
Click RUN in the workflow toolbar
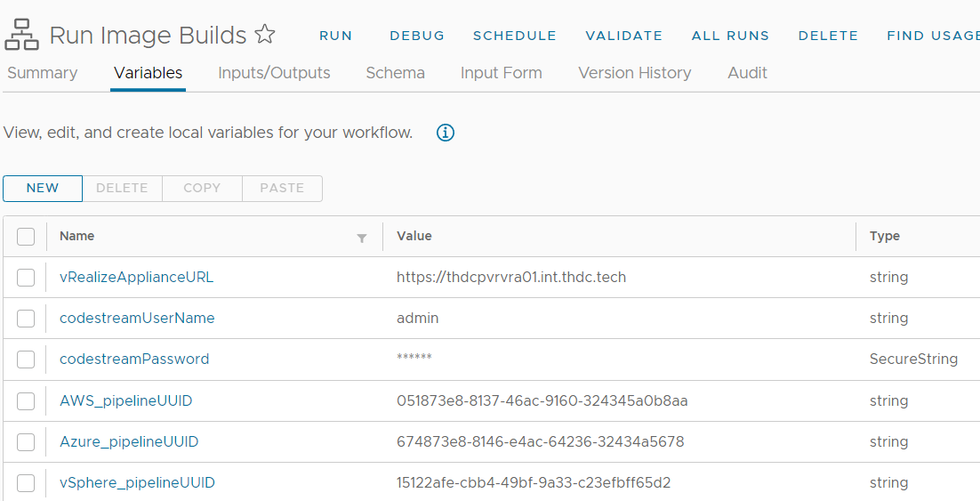pos(336,36)
